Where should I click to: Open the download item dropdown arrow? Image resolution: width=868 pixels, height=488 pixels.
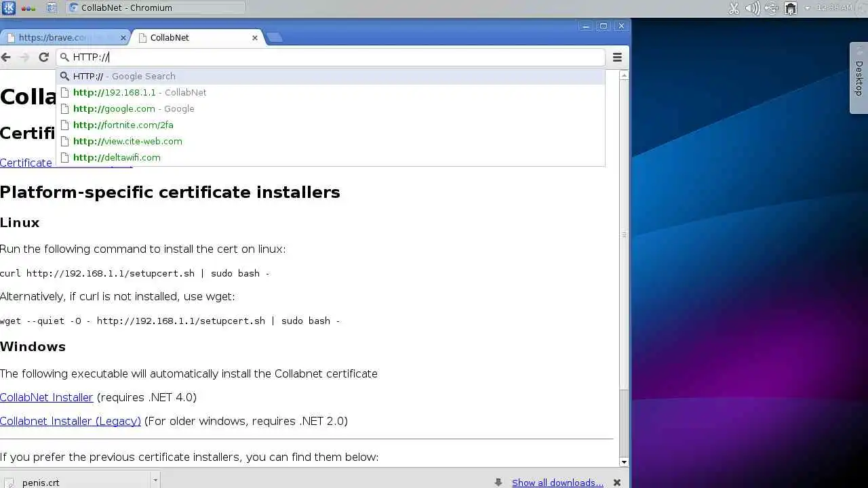tap(155, 481)
